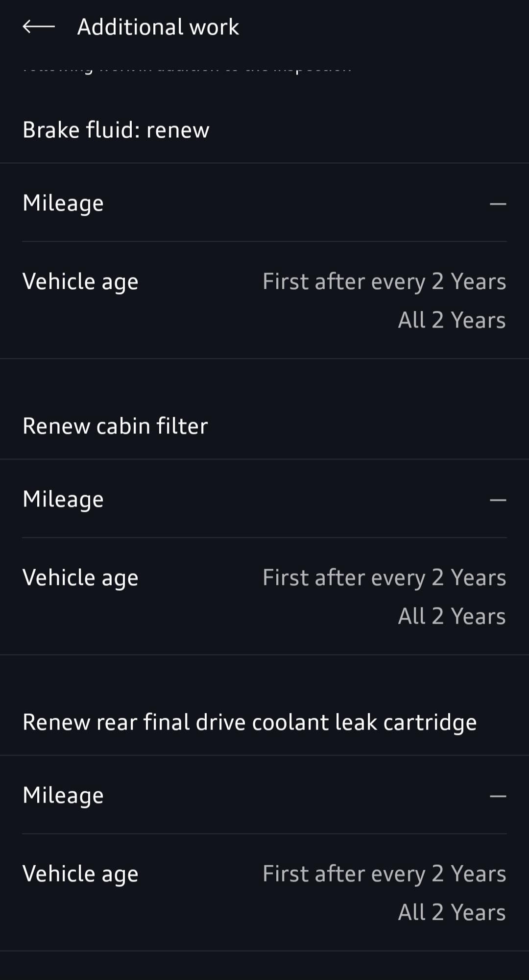Click mileage dash value for rear final drive cartridge
Image resolution: width=529 pixels, height=980 pixels.
(x=498, y=796)
